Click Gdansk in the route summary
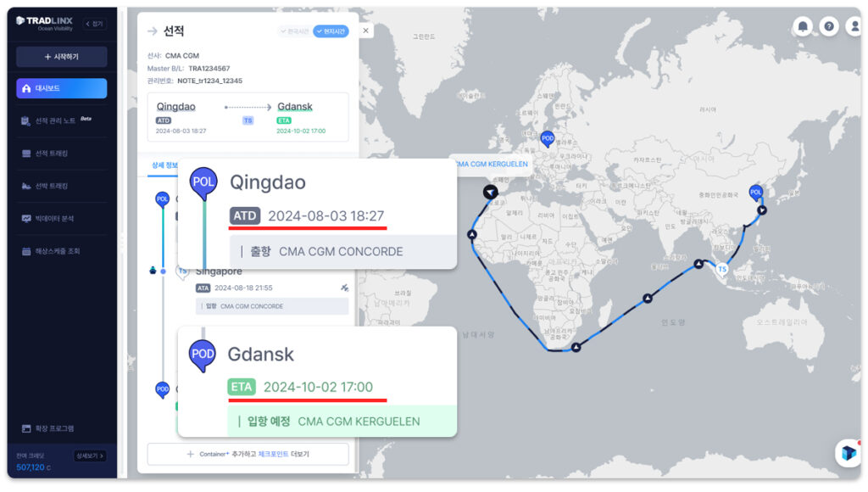The height and width of the screenshot is (492, 868). click(x=294, y=106)
